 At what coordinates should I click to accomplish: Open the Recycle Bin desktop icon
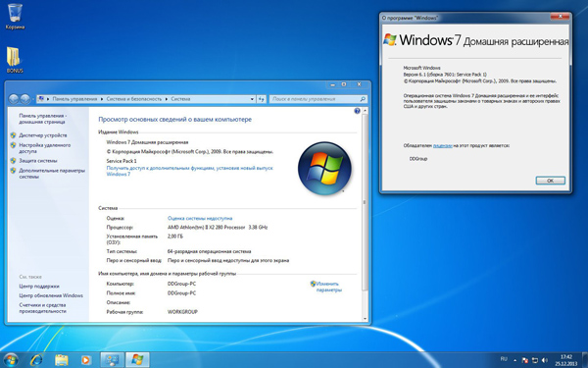[15, 16]
